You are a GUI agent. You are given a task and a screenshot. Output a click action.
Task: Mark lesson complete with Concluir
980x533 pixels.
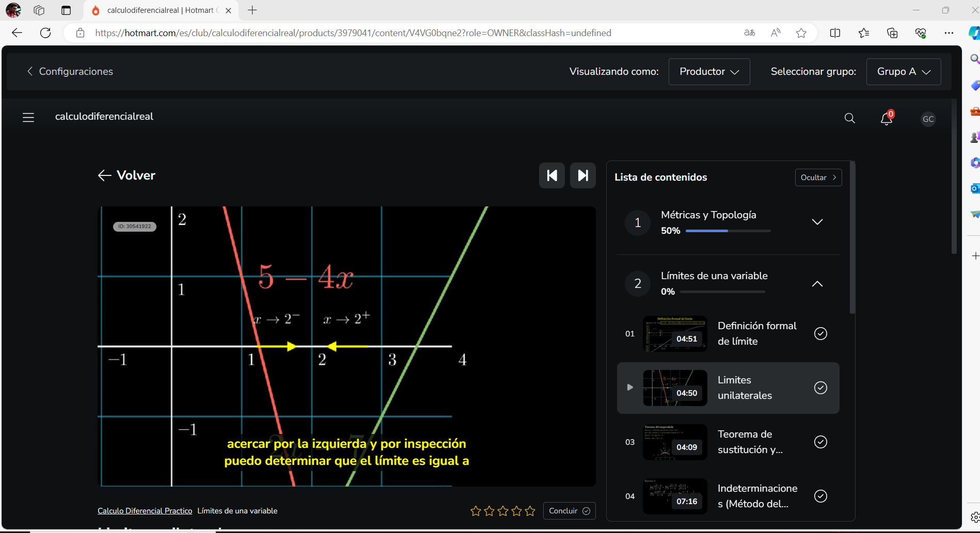(570, 511)
